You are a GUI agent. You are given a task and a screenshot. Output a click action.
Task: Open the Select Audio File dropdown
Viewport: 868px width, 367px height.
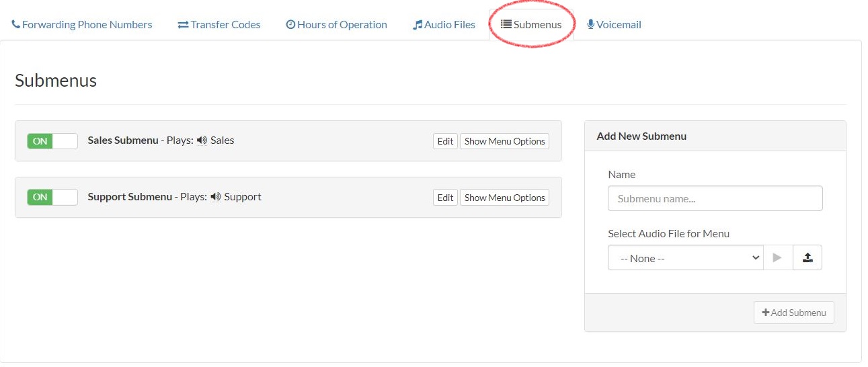tap(685, 258)
